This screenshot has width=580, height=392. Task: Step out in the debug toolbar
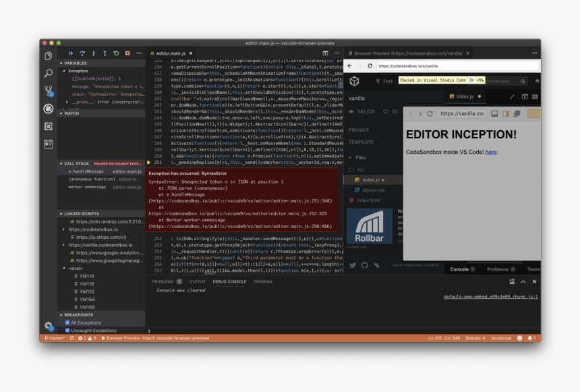click(x=105, y=53)
